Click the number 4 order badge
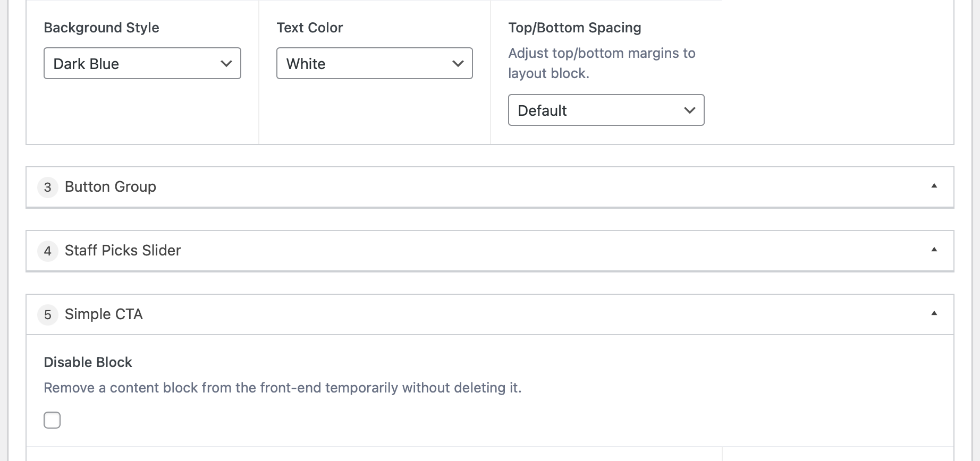This screenshot has width=980, height=461. 48,251
